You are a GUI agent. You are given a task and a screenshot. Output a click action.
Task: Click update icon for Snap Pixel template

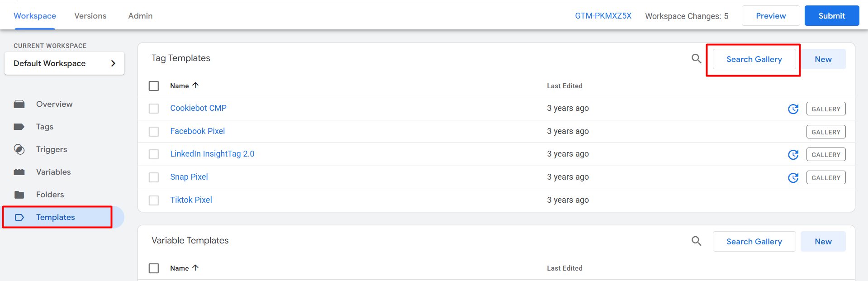click(x=793, y=178)
